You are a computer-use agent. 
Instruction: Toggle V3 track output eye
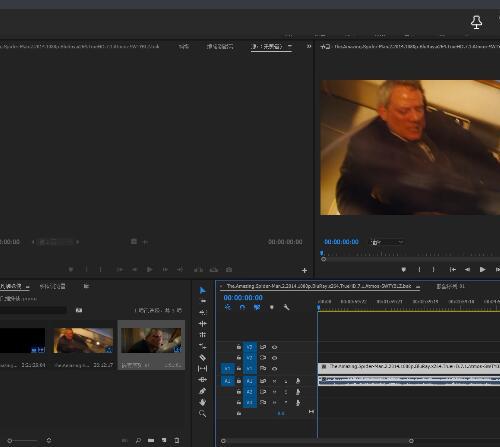(275, 347)
